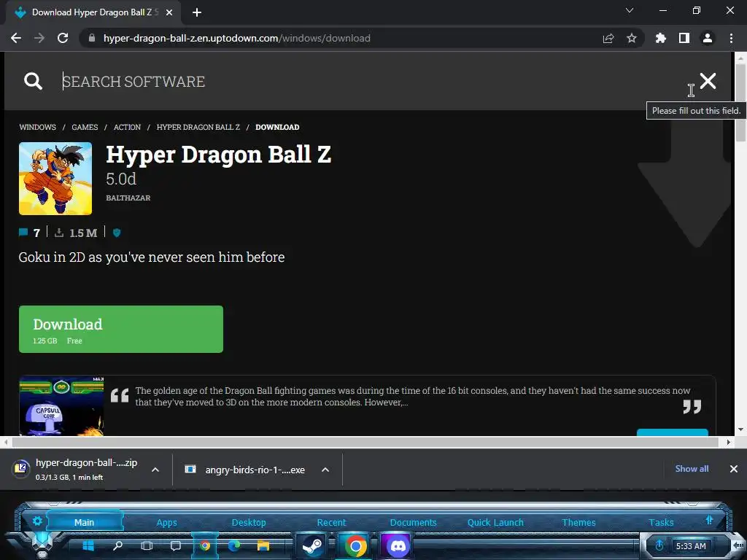
Task: Click the hyper-dragon-ball zip download item
Action: (79, 470)
